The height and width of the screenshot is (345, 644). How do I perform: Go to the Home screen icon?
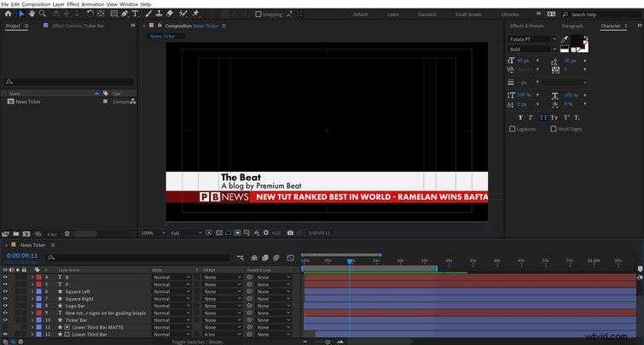8,14
